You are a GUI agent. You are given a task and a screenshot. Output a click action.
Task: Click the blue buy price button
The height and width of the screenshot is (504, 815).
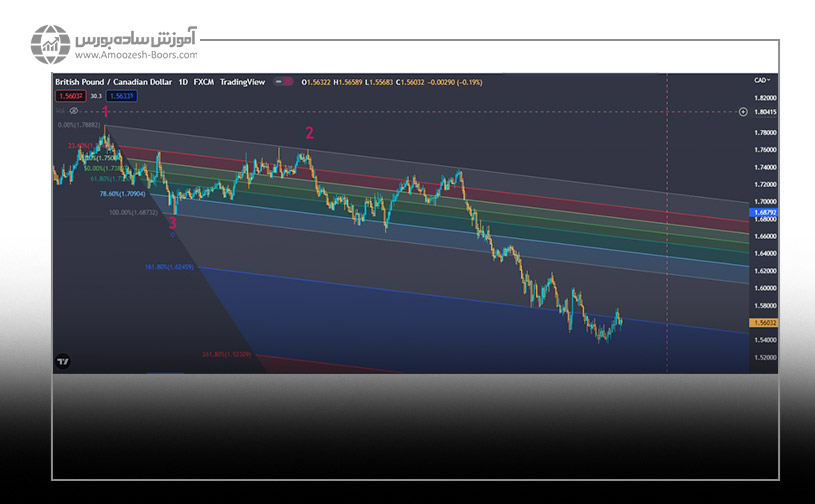point(123,96)
